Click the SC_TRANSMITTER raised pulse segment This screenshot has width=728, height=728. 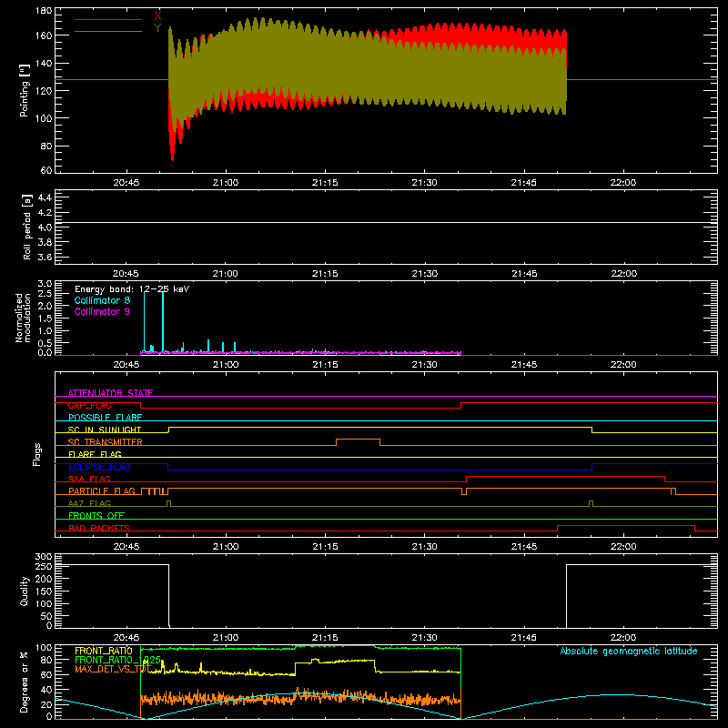(x=358, y=440)
